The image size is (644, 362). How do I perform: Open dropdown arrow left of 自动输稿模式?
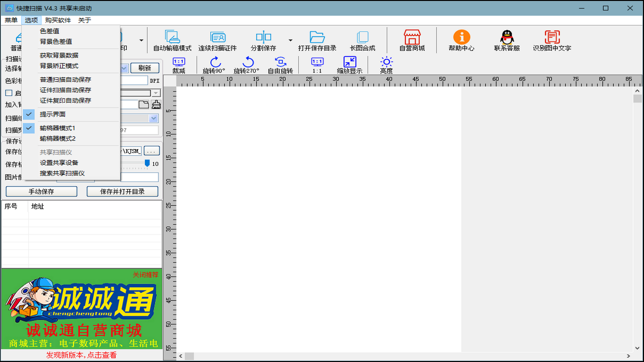[x=141, y=41]
